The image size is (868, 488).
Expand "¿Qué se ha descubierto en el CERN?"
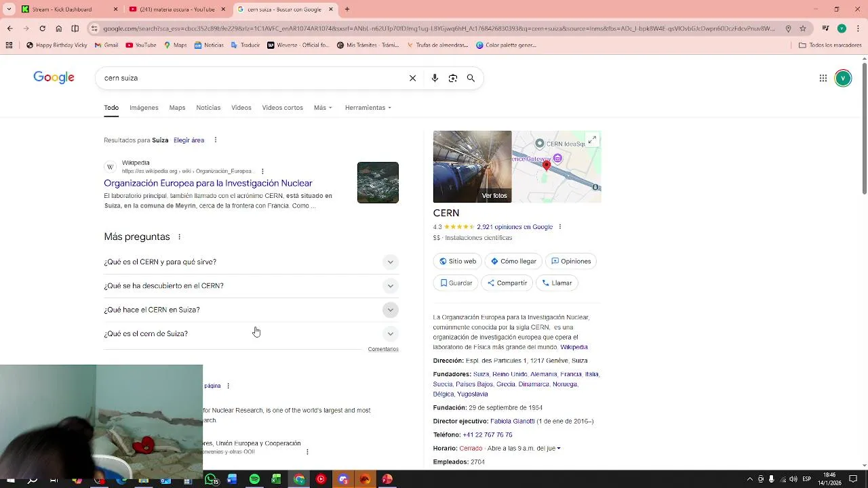pos(251,286)
